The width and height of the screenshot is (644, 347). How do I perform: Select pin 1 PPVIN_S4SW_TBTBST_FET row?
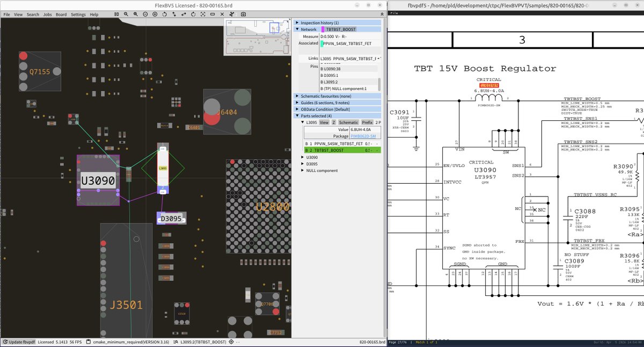coord(342,143)
